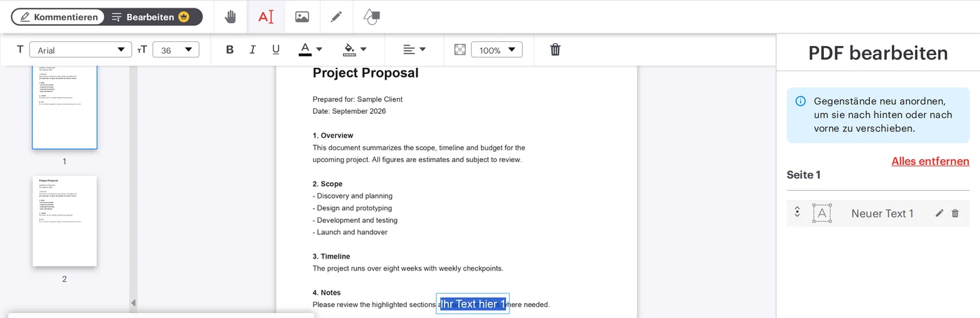Viewport: 980px width, 318px height.
Task: Click the reorder arrows for Neuer Text 1
Action: tap(797, 212)
